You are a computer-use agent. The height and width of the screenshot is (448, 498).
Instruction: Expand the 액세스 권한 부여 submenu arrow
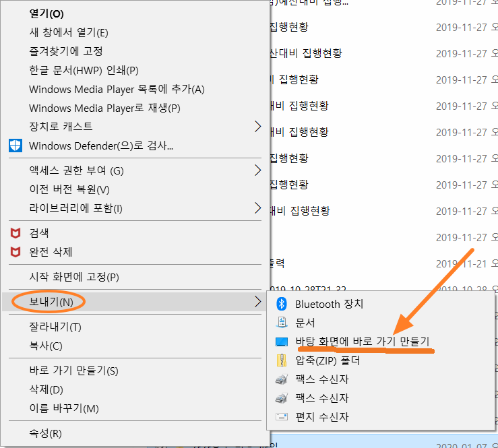[x=258, y=170]
